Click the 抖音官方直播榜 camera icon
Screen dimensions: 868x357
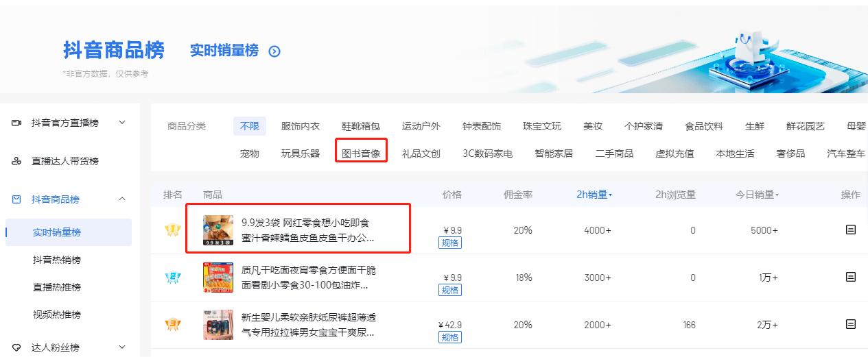[17, 123]
